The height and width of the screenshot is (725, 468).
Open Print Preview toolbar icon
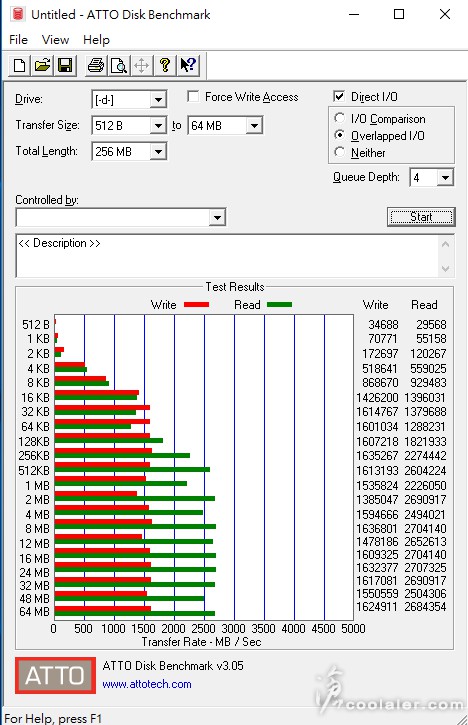pos(119,65)
